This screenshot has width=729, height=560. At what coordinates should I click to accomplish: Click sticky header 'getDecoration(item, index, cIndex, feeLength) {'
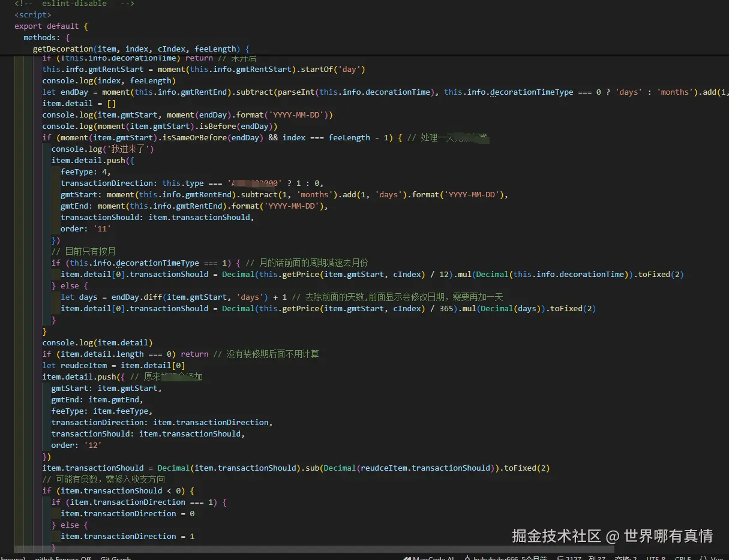(141, 49)
